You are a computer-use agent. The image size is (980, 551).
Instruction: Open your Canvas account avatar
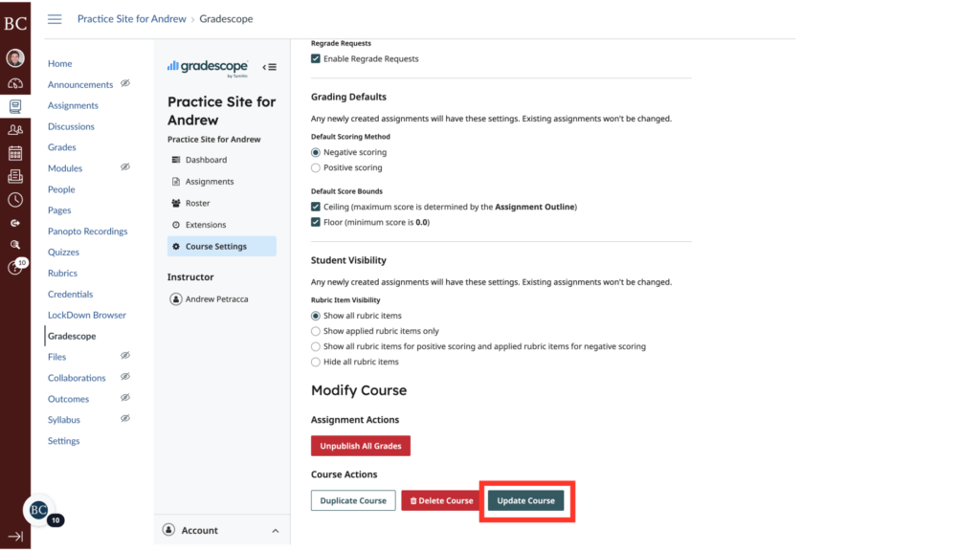click(14, 59)
